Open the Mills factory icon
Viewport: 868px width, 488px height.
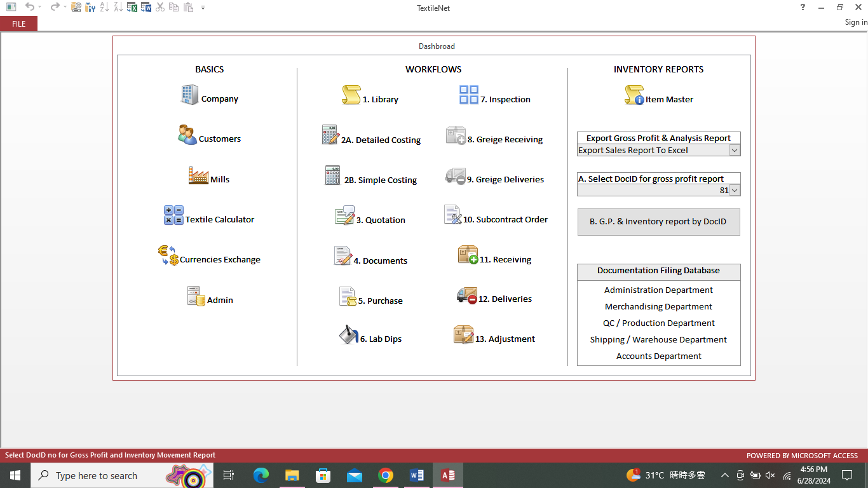click(198, 176)
